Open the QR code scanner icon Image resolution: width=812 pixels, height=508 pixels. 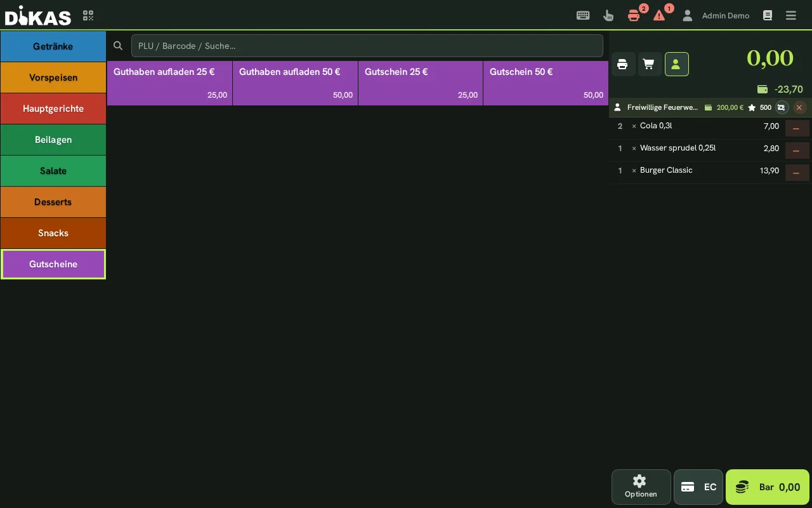(88, 15)
